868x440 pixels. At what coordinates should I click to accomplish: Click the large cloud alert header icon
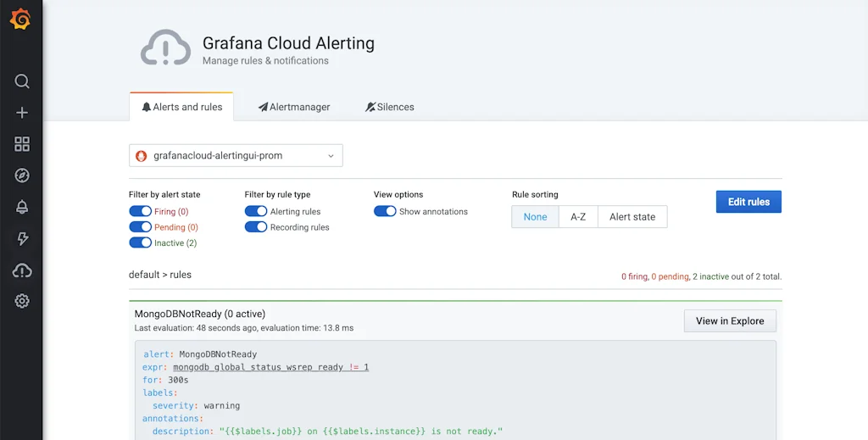click(165, 48)
